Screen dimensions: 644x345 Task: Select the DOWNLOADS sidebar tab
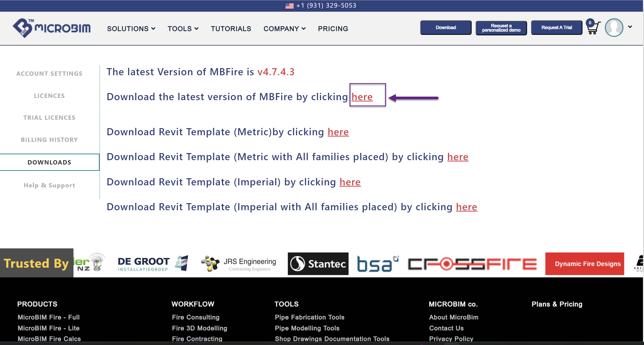click(x=49, y=162)
